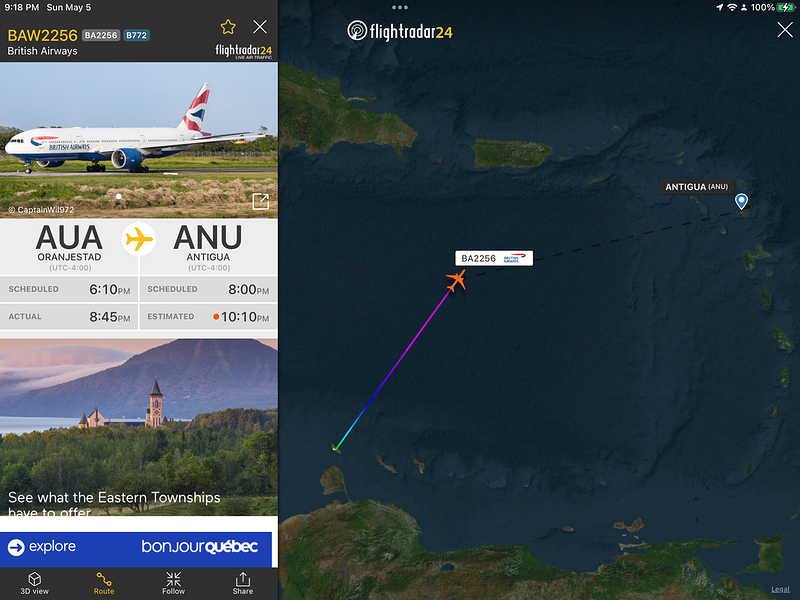Open the three-dots multitasking menu
This screenshot has height=600, width=800.
399,7
